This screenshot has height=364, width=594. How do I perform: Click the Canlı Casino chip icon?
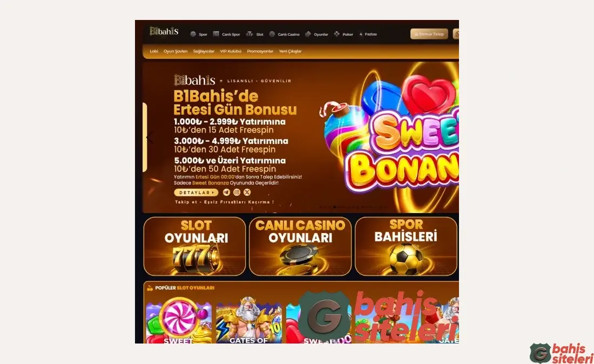click(272, 34)
